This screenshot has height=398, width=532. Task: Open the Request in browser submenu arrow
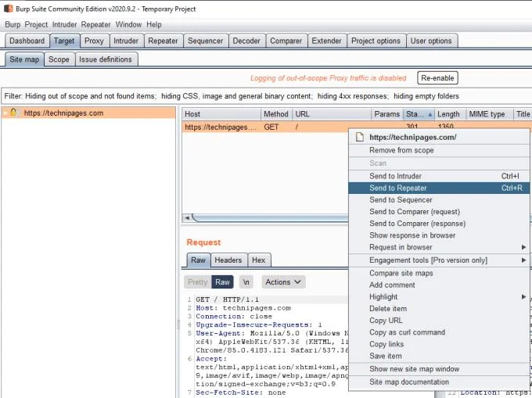click(523, 247)
